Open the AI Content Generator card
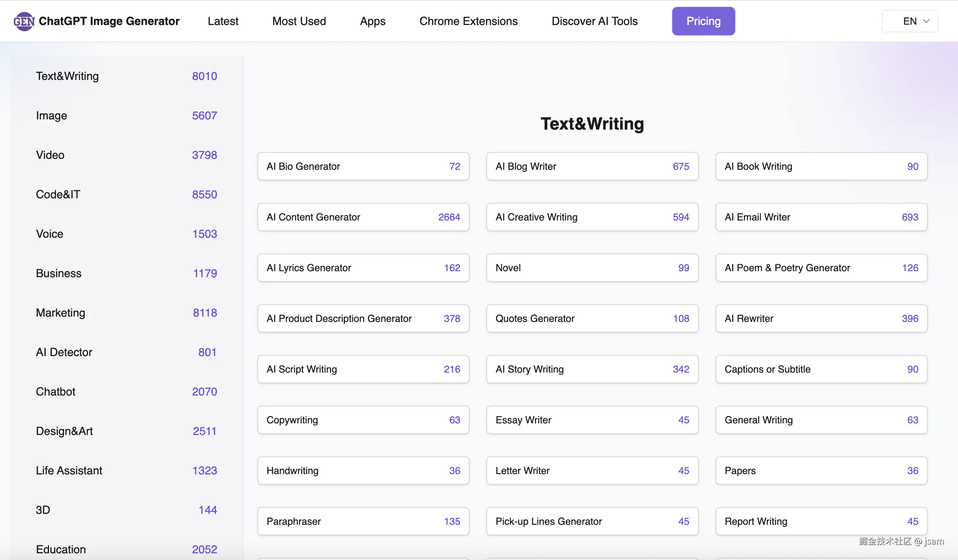 click(363, 217)
